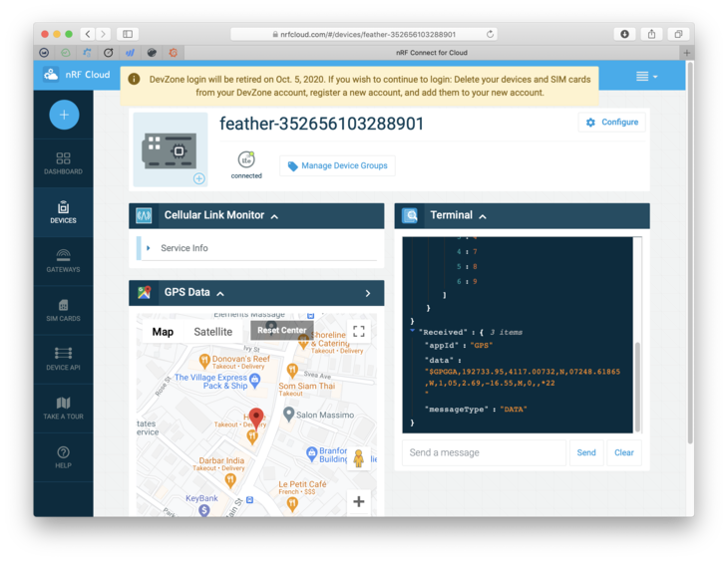
Task: Click the Terminal magnifier icon
Action: [410, 216]
